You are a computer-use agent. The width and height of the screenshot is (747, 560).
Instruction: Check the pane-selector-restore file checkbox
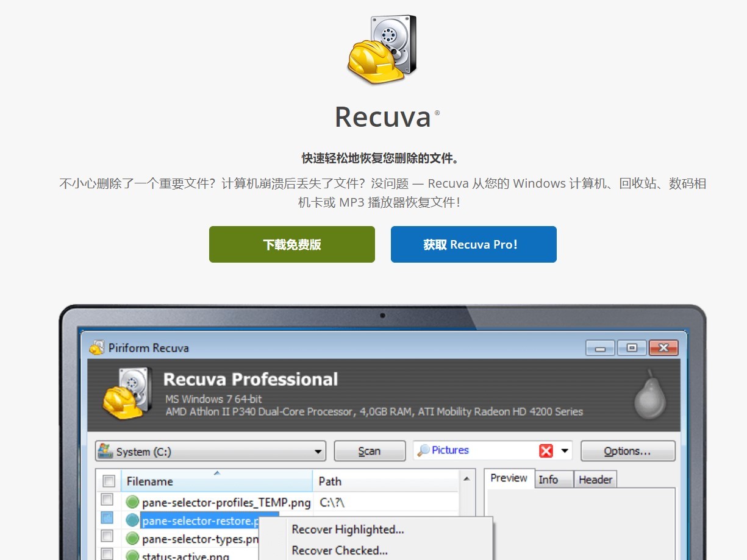[x=107, y=519]
